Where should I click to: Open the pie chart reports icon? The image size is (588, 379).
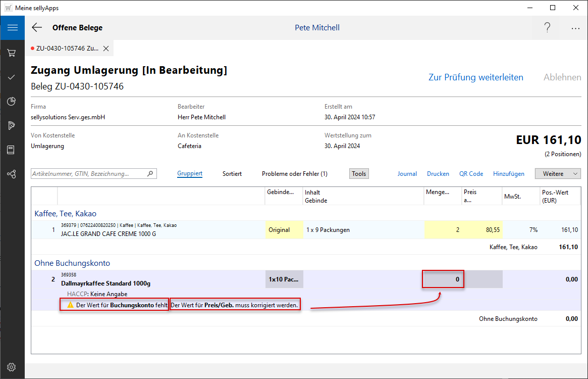12,102
